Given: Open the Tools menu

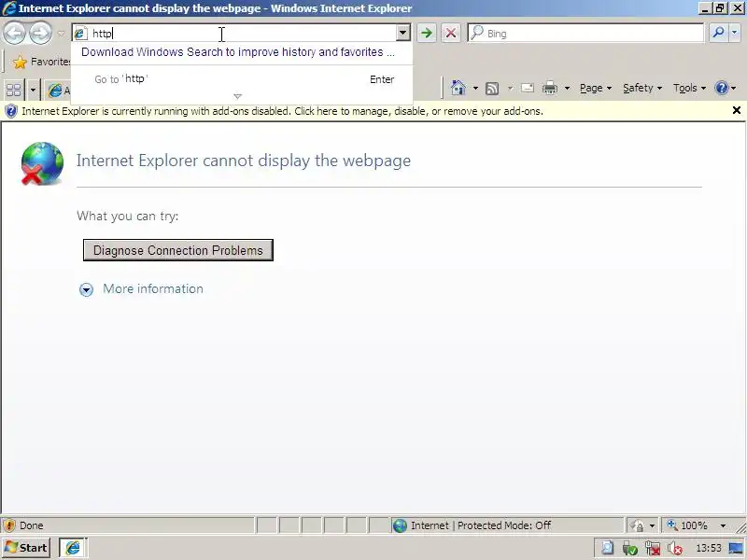Looking at the screenshot, I should (x=689, y=88).
